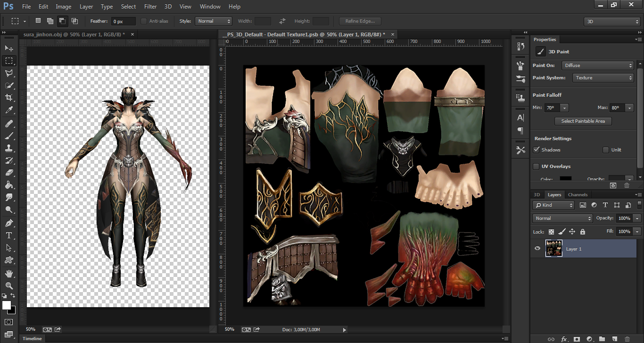Select the Pen tool
The height and width of the screenshot is (343, 644).
(x=9, y=223)
